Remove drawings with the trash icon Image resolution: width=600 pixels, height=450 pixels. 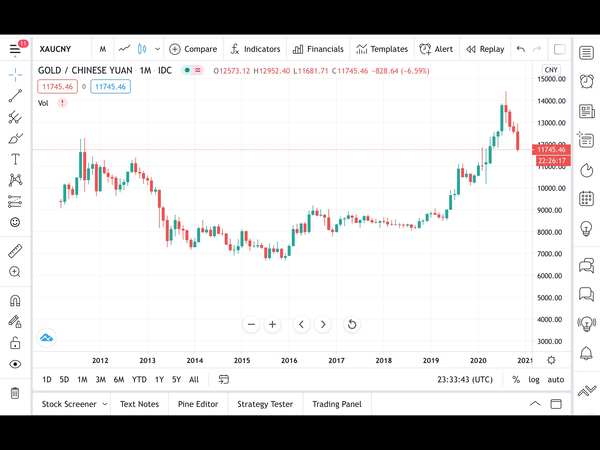pos(15,393)
